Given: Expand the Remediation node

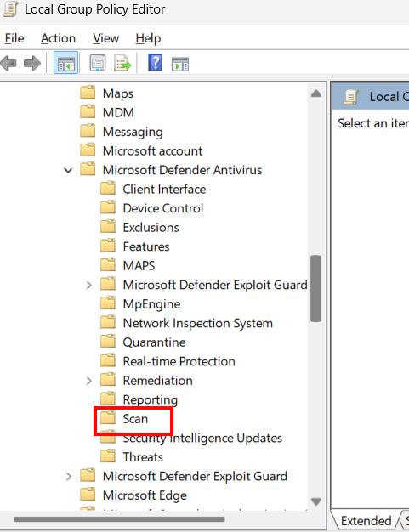Looking at the screenshot, I should [88, 381].
